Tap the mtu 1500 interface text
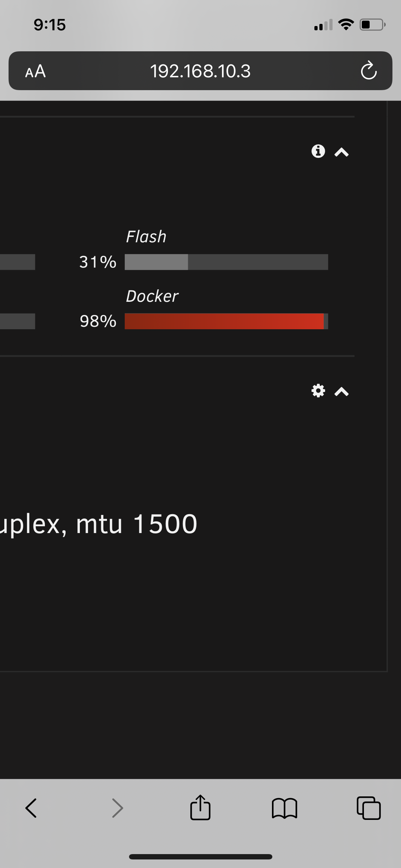This screenshot has height=868, width=401. (137, 524)
